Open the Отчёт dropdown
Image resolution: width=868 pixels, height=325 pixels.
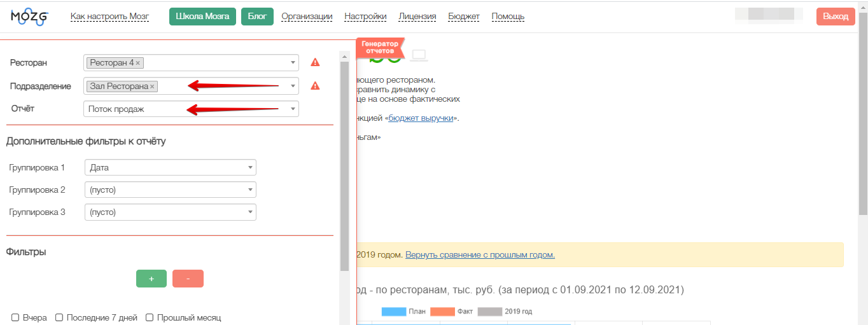pyautogui.click(x=191, y=109)
